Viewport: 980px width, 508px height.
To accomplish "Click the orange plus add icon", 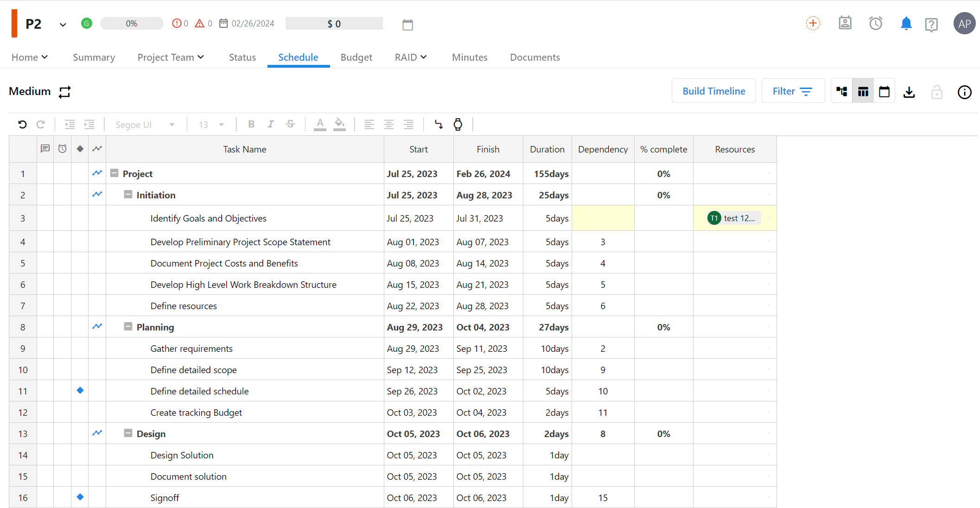I will tap(813, 23).
